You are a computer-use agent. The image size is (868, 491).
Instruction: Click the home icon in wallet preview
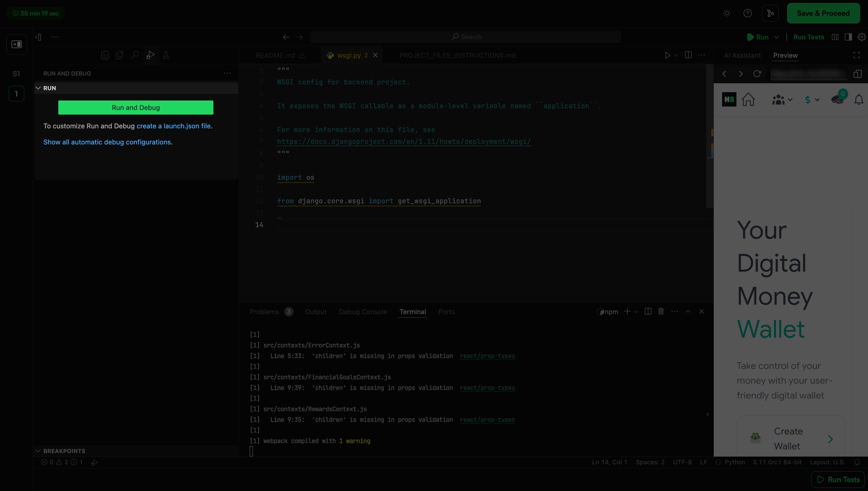coord(748,99)
